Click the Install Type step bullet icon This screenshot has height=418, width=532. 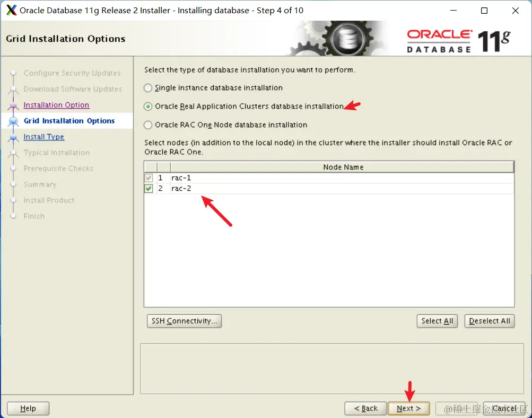tap(13, 138)
